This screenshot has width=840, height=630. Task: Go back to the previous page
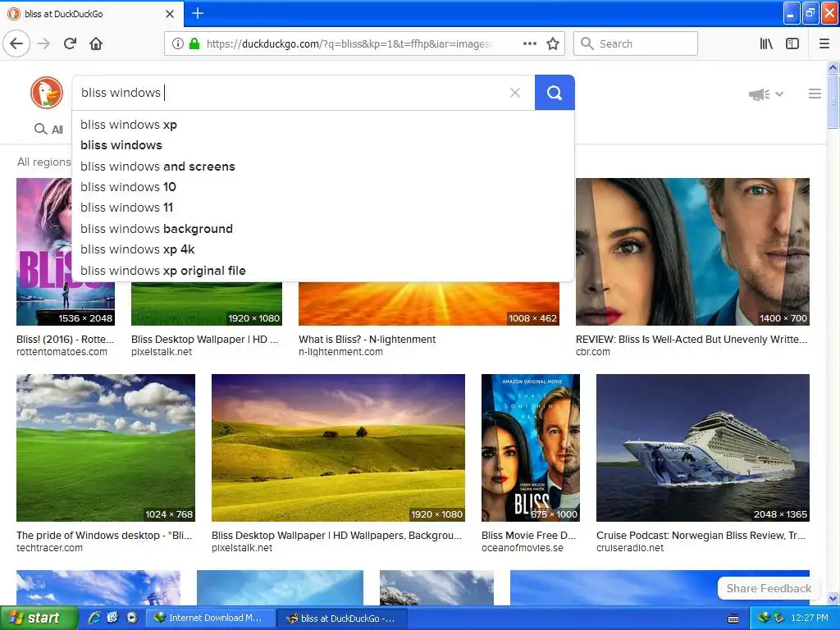coord(16,43)
